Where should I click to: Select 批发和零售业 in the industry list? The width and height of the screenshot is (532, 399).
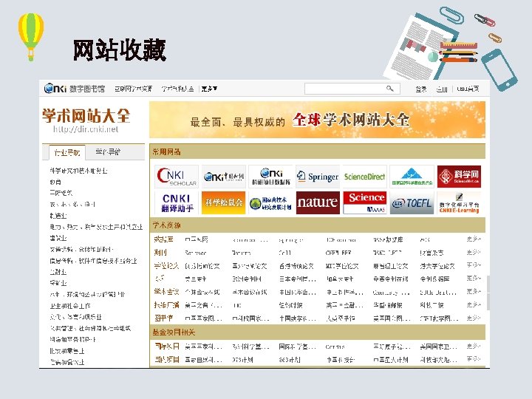pos(66,351)
